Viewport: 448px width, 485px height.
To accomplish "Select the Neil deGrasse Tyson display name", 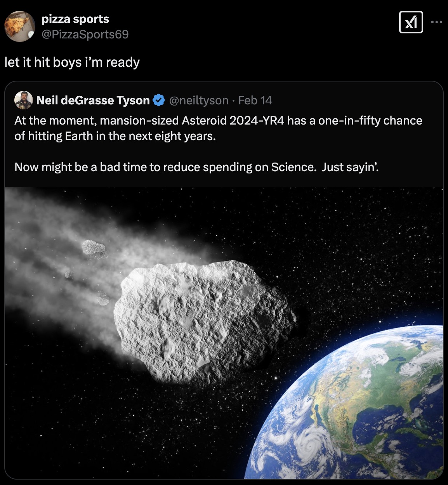I will [x=93, y=100].
